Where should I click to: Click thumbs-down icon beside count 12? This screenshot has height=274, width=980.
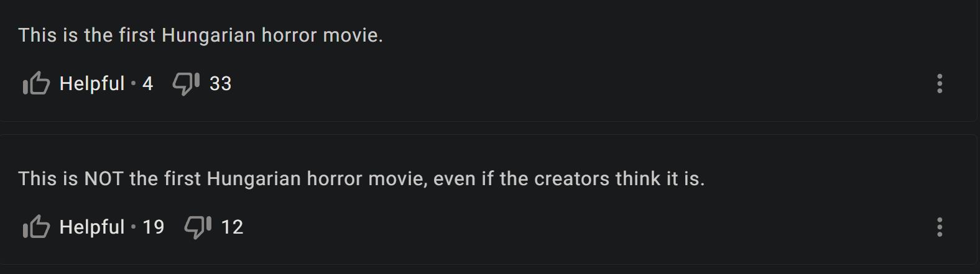(198, 227)
